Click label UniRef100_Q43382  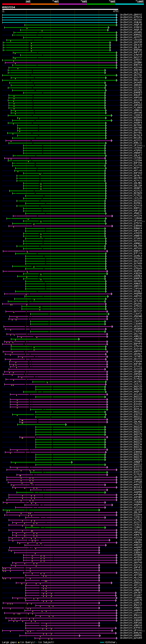pos(131,382)
